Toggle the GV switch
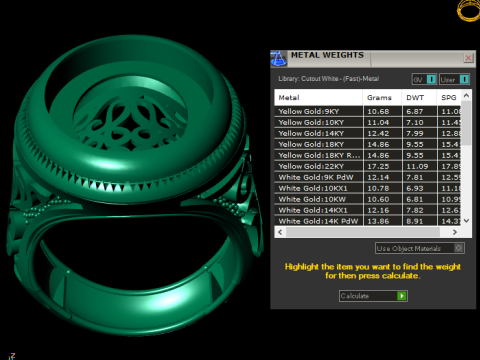Image resolution: width=480 pixels, height=360 pixels. pos(424,79)
